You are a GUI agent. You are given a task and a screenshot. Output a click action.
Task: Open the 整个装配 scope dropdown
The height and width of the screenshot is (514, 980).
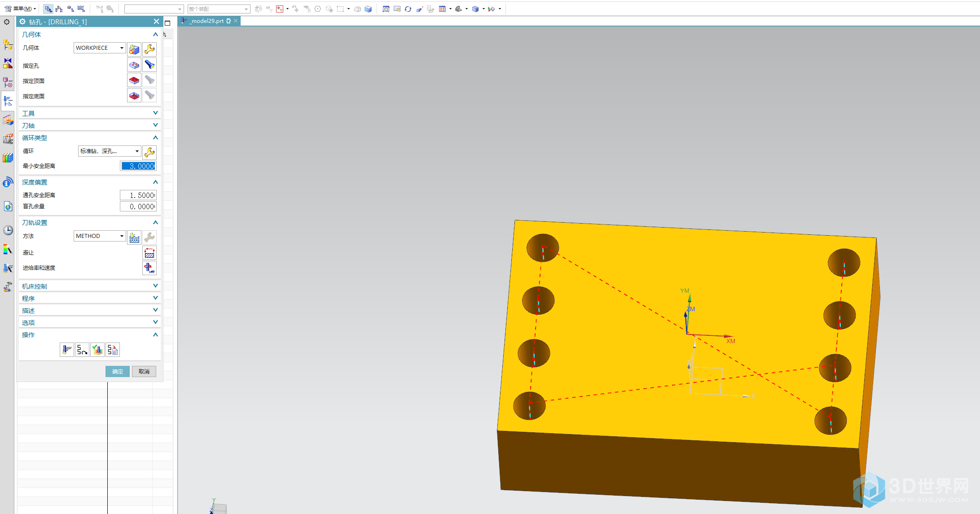(x=219, y=9)
